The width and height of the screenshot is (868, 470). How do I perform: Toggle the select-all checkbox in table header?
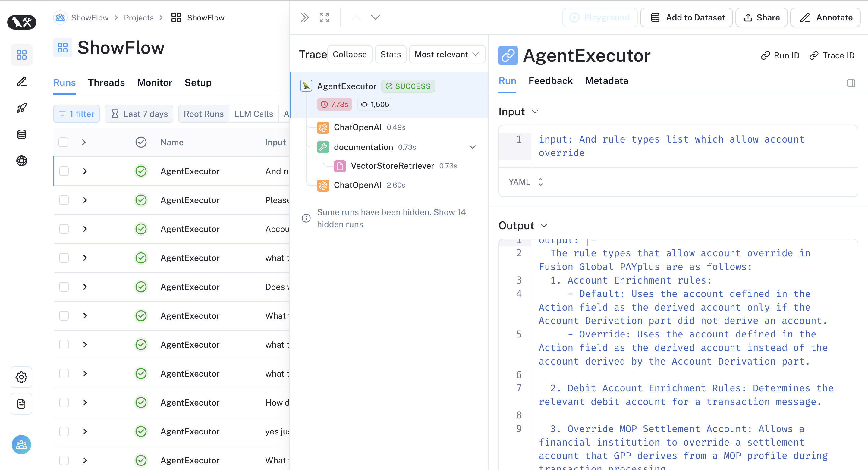coord(63,142)
